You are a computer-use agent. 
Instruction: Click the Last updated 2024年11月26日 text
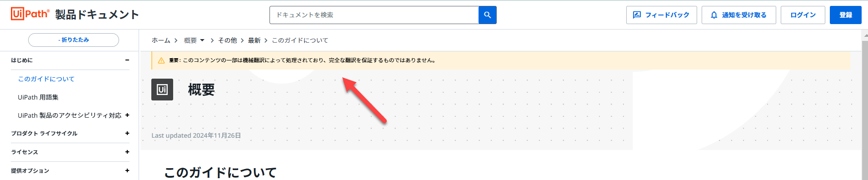click(x=196, y=135)
